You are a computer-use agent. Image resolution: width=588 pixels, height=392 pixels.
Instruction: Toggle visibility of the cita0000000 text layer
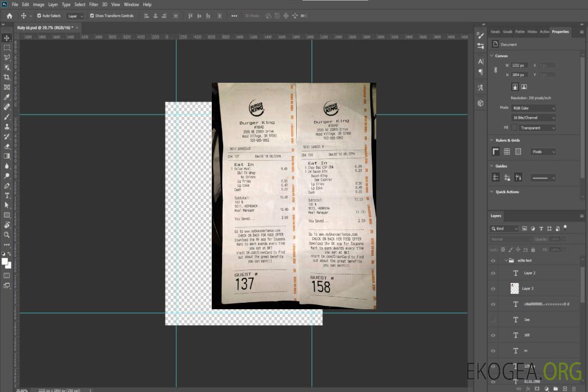(493, 304)
